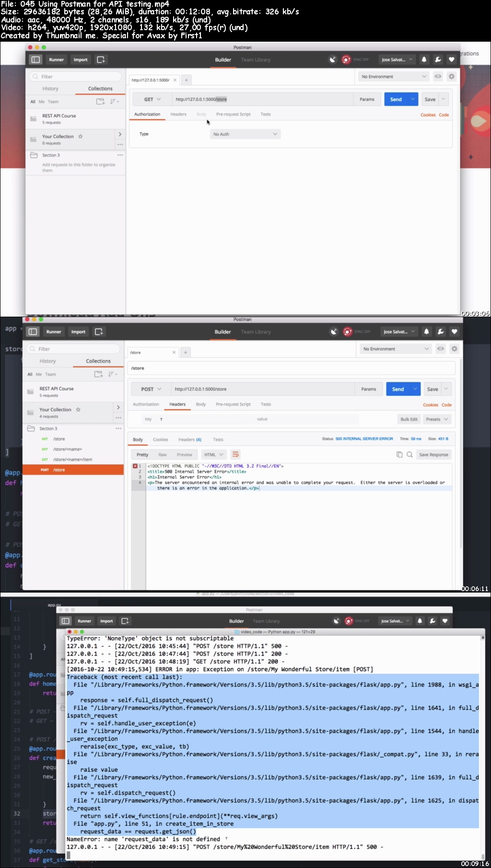Click bell icon in Postman window behind the terminal

coord(420,621)
